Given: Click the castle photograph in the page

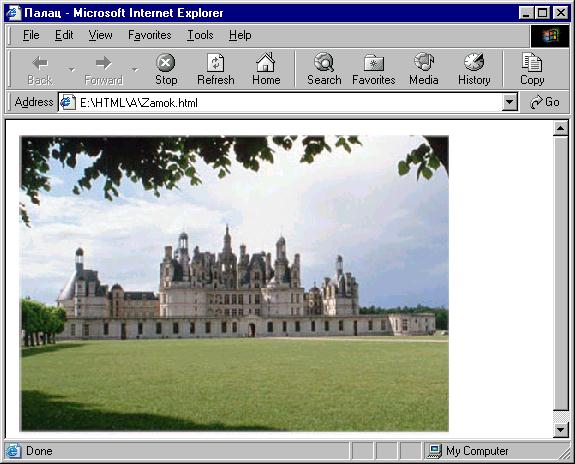Looking at the screenshot, I should pyautogui.click(x=234, y=283).
